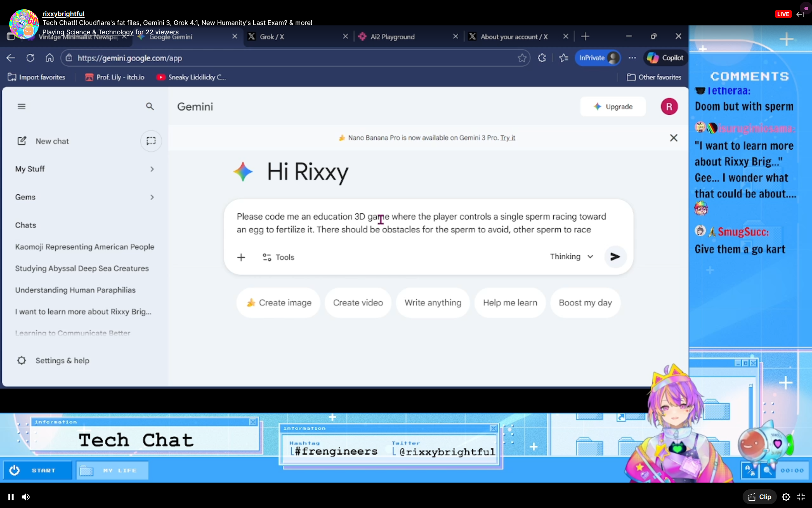Click the search chats magnifier icon
812x508 pixels.
[x=150, y=106]
